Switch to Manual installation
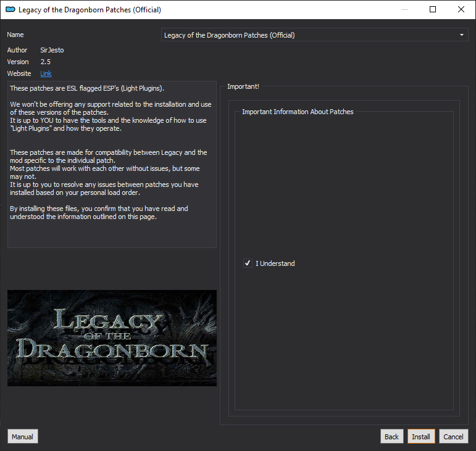The height and width of the screenshot is (451, 476). (22, 436)
